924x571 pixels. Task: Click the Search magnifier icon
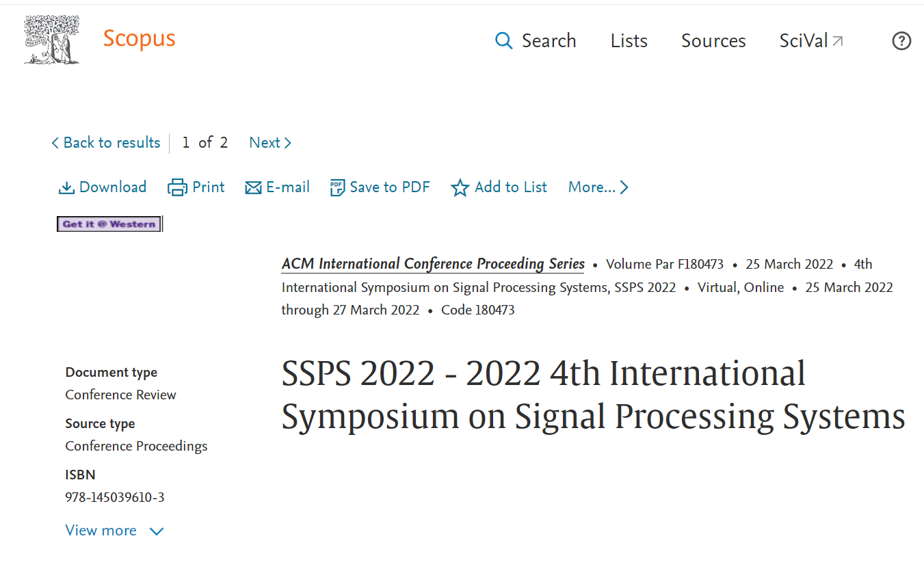pyautogui.click(x=503, y=41)
